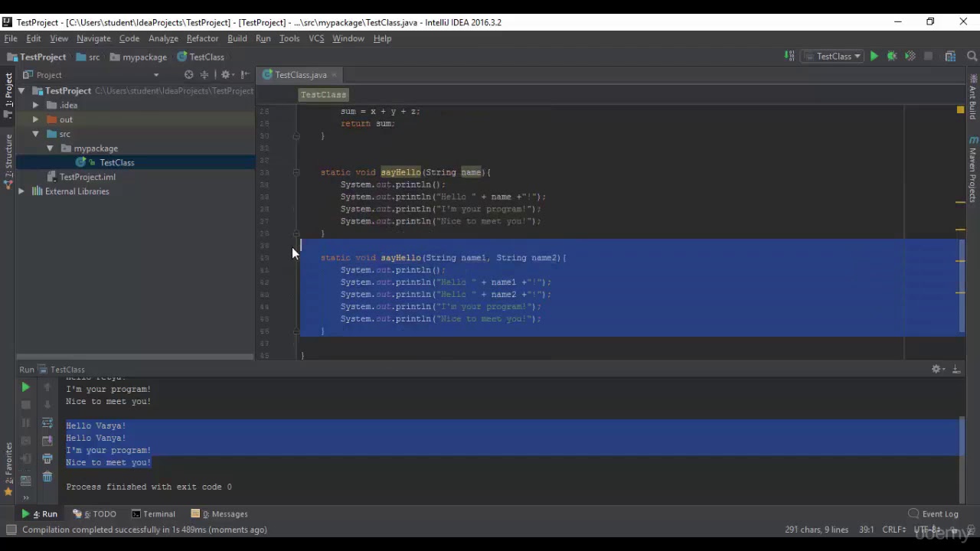
Task: Clear all console output with trash icon
Action: [x=47, y=477]
